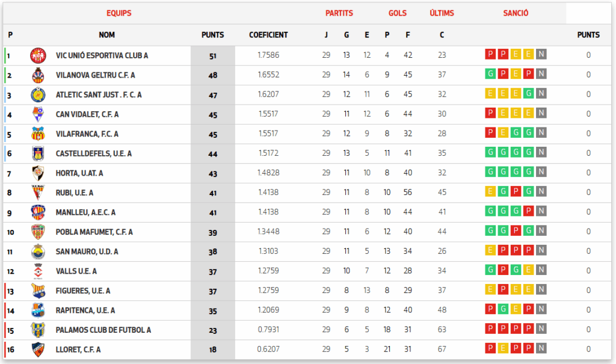Click first red P result box for Vic
This screenshot has height=364, width=616.
coord(490,55)
